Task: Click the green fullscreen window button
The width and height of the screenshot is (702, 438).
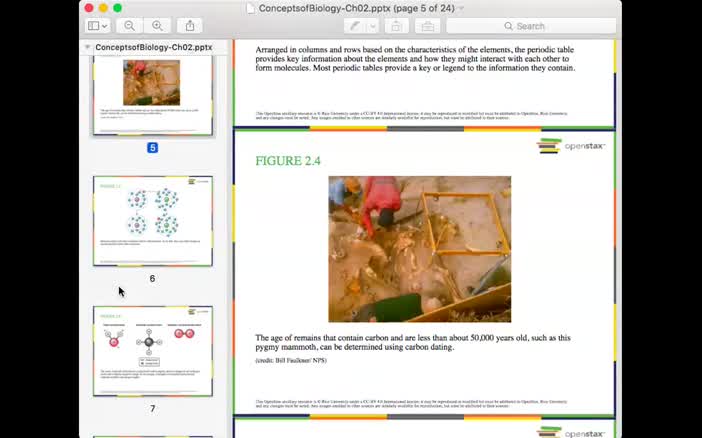Action: 117,8
